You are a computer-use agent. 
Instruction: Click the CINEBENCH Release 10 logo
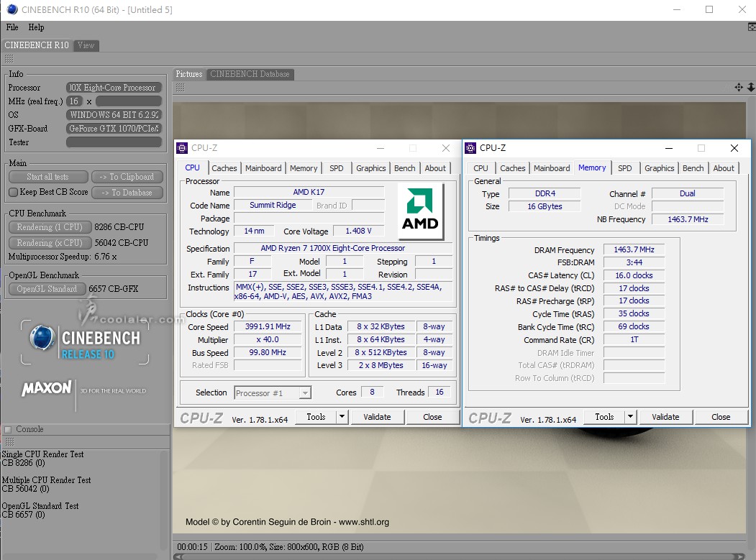coord(86,343)
